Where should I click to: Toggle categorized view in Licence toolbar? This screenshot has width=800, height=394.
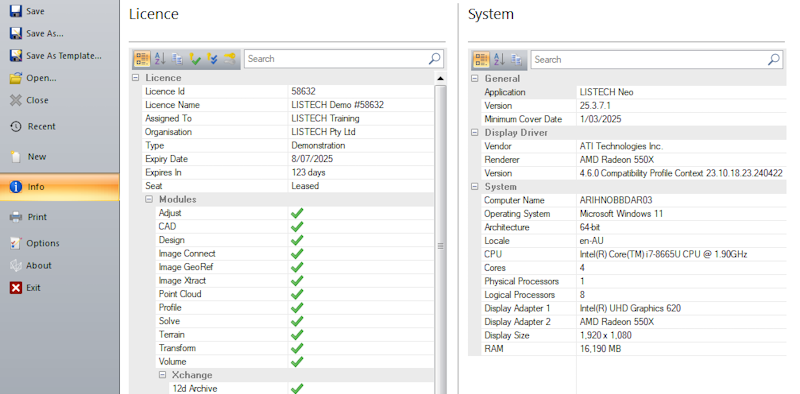[142, 59]
